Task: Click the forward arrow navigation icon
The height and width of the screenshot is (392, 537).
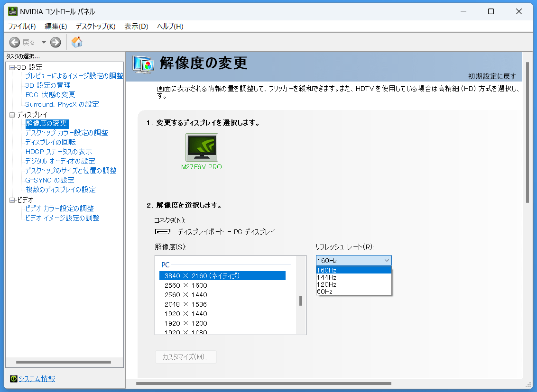Action: 56,42
